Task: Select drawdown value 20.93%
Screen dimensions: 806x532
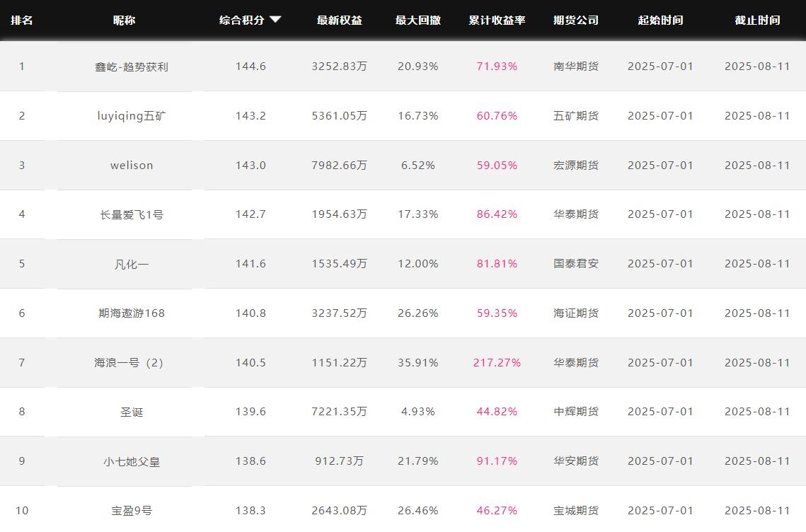Action: click(418, 66)
